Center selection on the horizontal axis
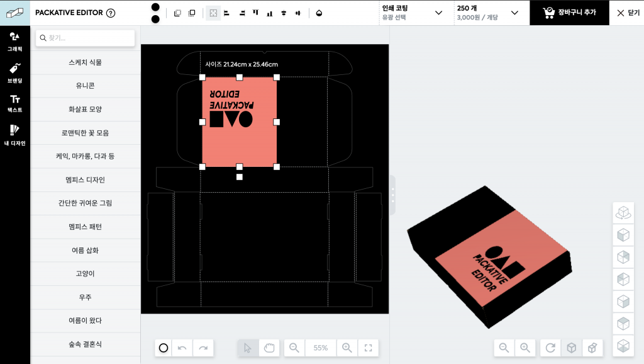The image size is (644, 364). [x=297, y=13]
